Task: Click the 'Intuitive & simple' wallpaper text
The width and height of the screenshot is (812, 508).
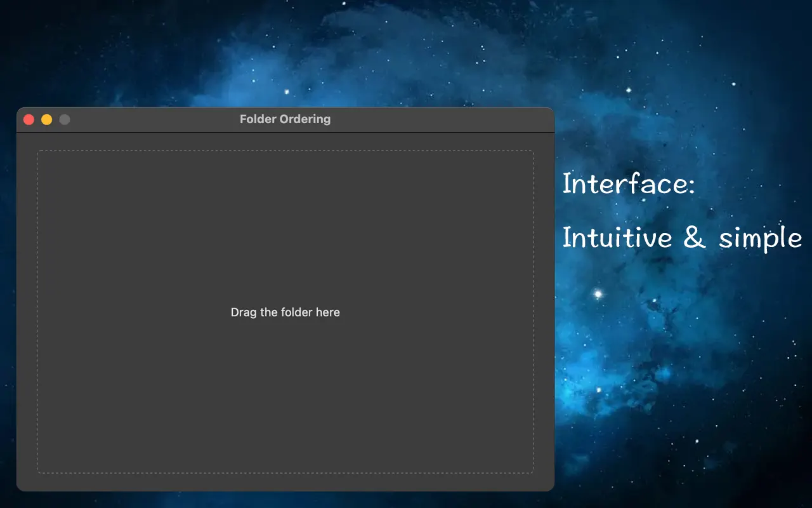Action: coord(681,238)
